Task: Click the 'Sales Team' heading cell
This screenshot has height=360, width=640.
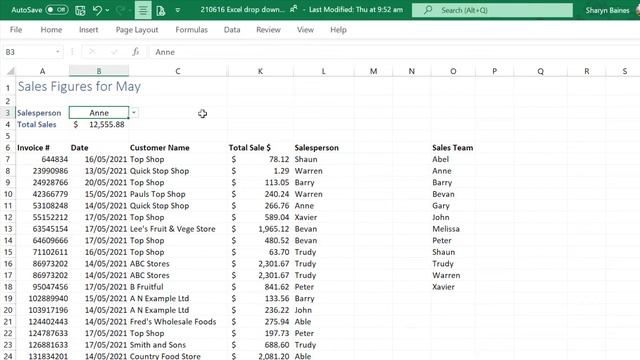Action: tap(453, 148)
